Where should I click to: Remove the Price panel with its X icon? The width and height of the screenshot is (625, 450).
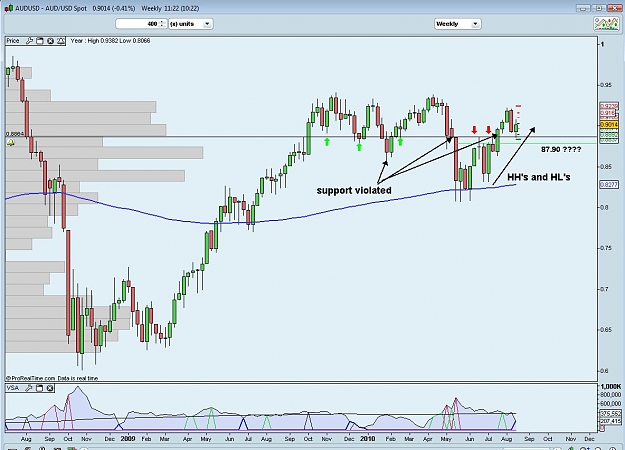[x=50, y=41]
